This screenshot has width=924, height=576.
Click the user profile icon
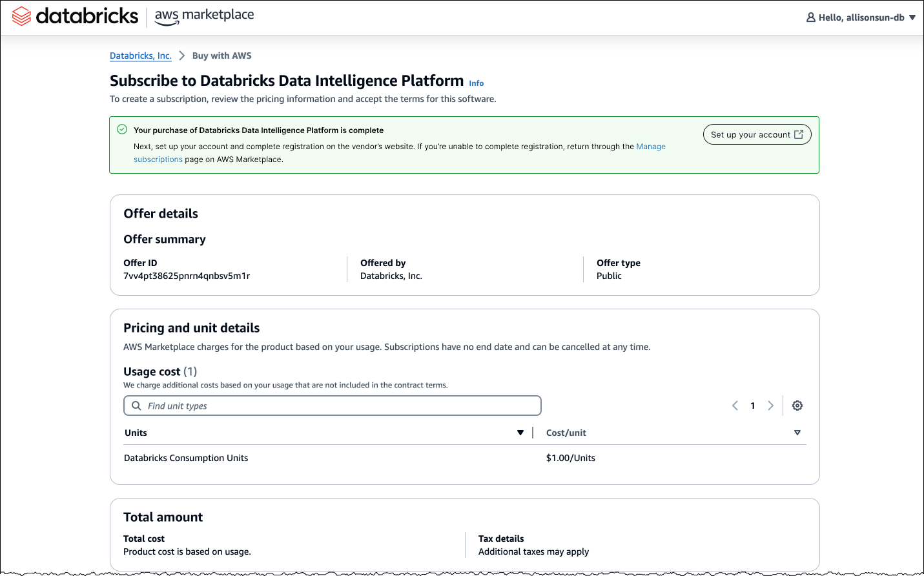click(810, 17)
